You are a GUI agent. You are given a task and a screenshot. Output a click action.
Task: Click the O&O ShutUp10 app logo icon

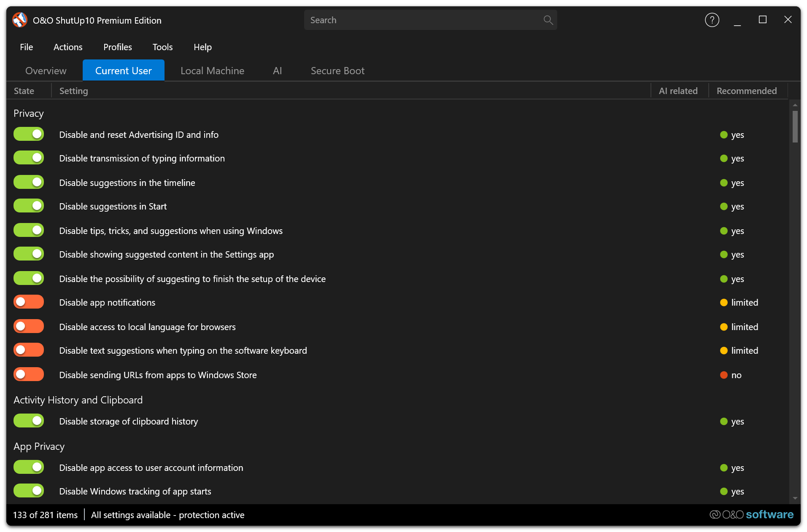[x=19, y=20]
